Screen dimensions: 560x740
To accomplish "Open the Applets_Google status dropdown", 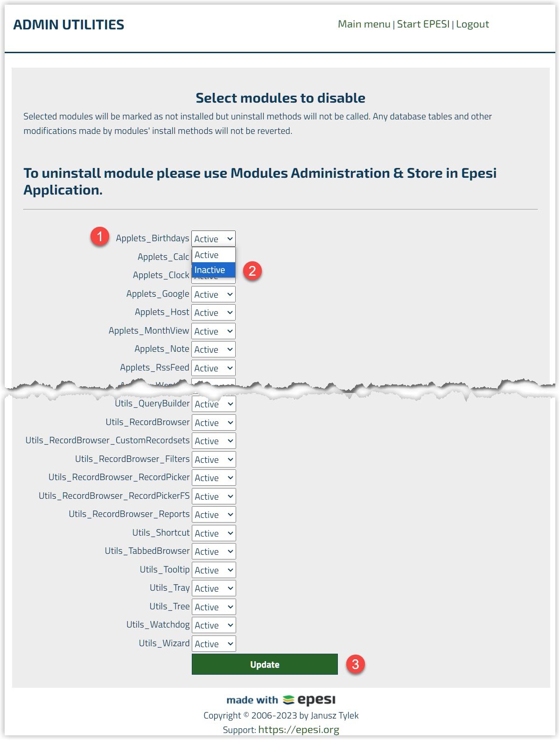I will click(213, 294).
